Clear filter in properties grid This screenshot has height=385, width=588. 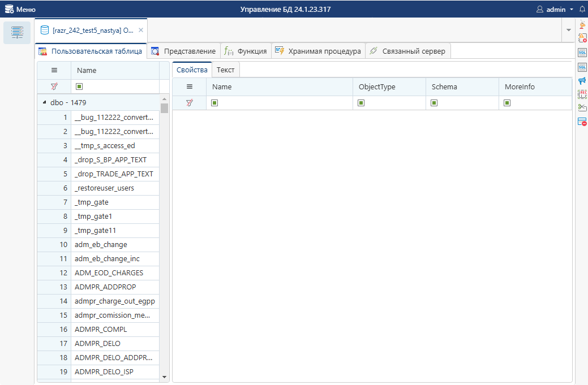click(190, 103)
